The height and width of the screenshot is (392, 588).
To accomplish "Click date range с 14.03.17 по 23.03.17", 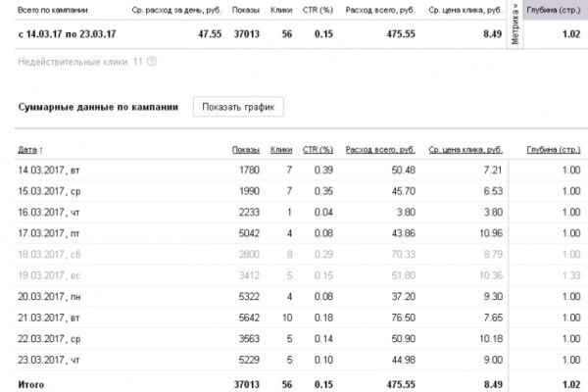I will (67, 34).
